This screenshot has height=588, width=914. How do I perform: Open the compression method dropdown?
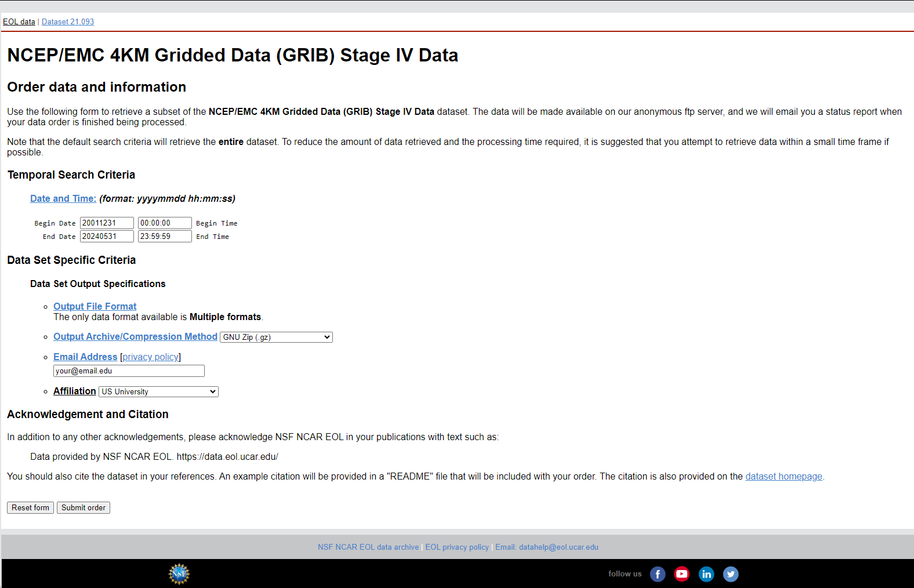pos(276,337)
